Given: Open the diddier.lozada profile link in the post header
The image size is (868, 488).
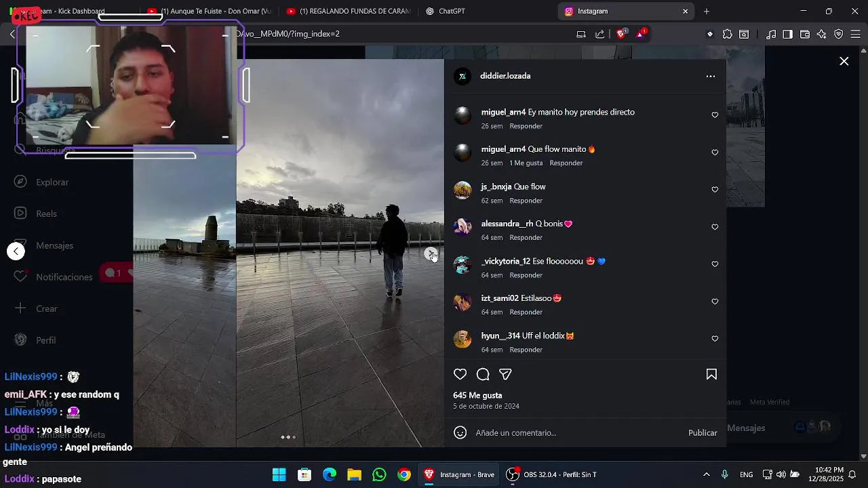Looking at the screenshot, I should click(x=505, y=76).
